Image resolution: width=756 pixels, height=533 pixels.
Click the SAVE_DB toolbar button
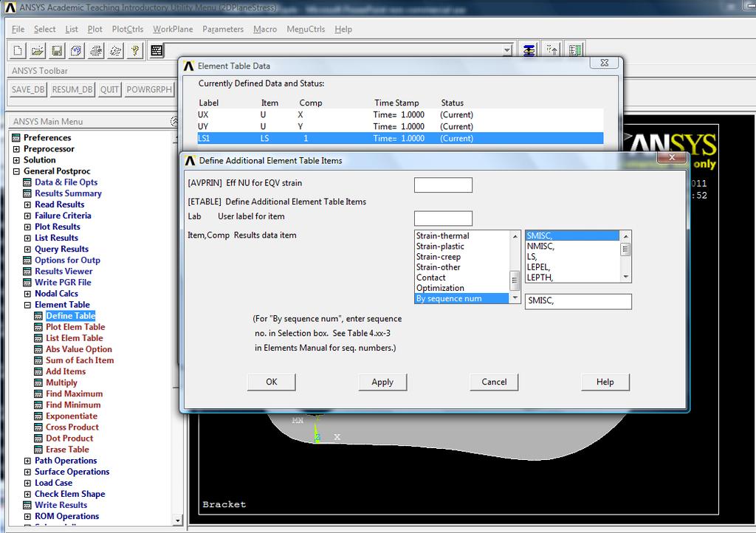point(28,89)
